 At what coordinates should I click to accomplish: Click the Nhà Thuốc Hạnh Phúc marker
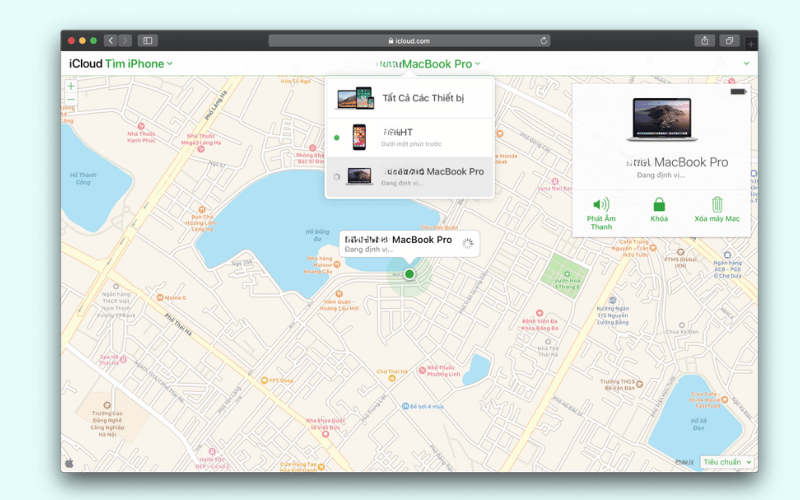click(141, 126)
